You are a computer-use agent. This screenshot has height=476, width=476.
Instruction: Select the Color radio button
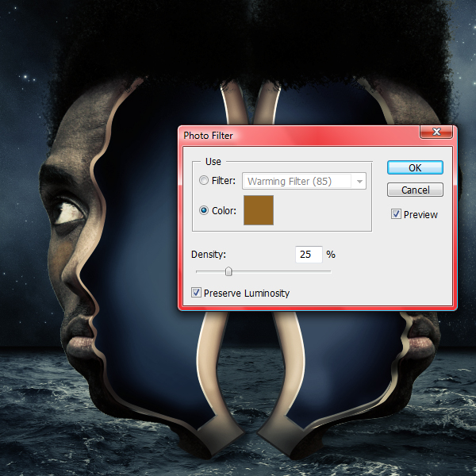tap(203, 210)
